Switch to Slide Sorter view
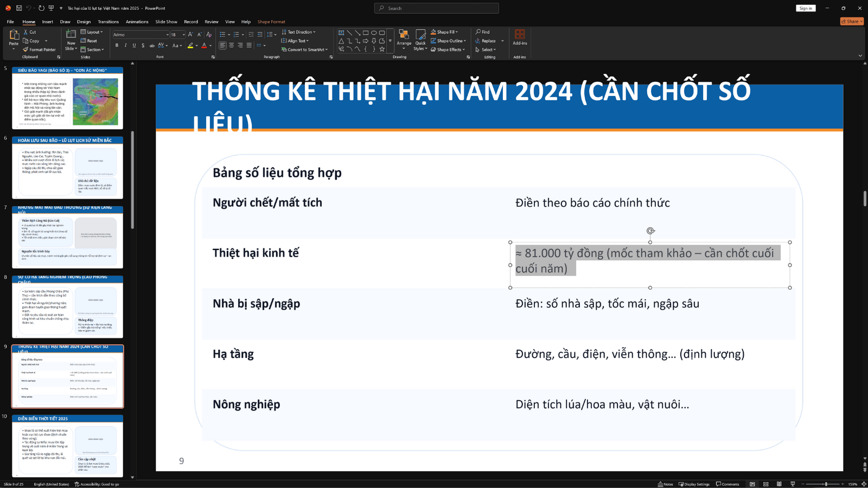This screenshot has height=488, width=868. pyautogui.click(x=765, y=484)
